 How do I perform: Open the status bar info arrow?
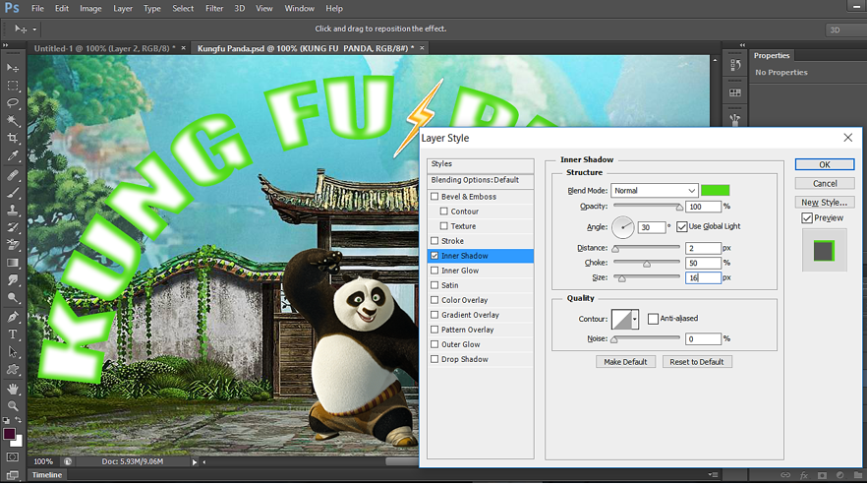(195, 461)
